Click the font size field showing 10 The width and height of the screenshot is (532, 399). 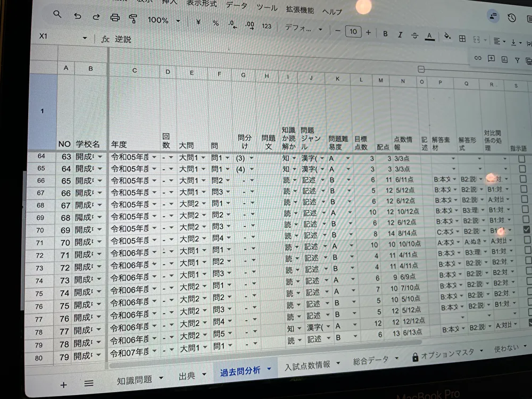(x=353, y=31)
